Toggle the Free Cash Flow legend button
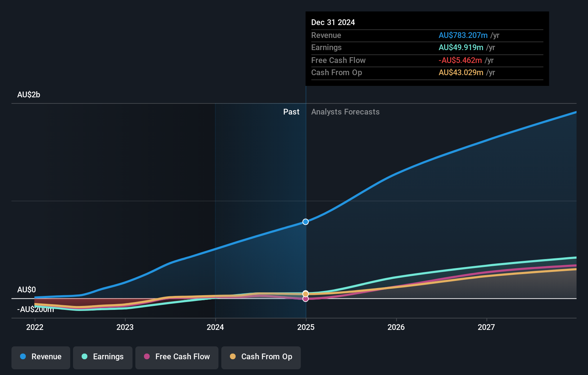 point(177,357)
